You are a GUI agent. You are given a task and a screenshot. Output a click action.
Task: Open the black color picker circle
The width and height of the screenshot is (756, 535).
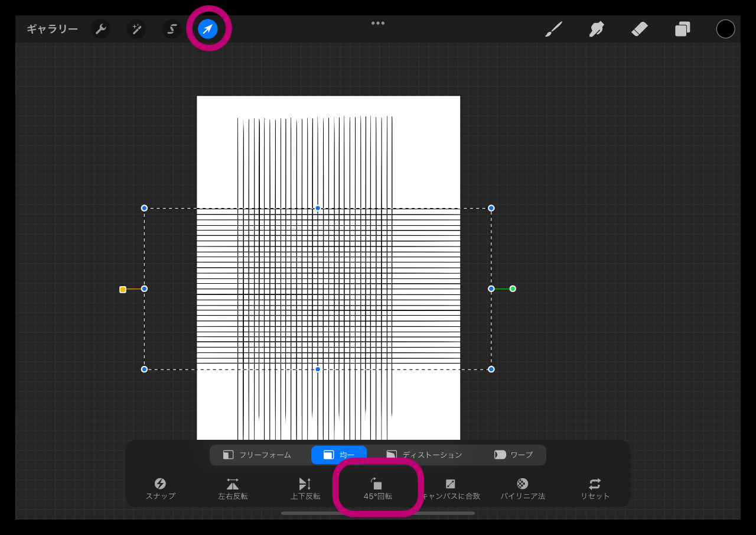(x=726, y=29)
